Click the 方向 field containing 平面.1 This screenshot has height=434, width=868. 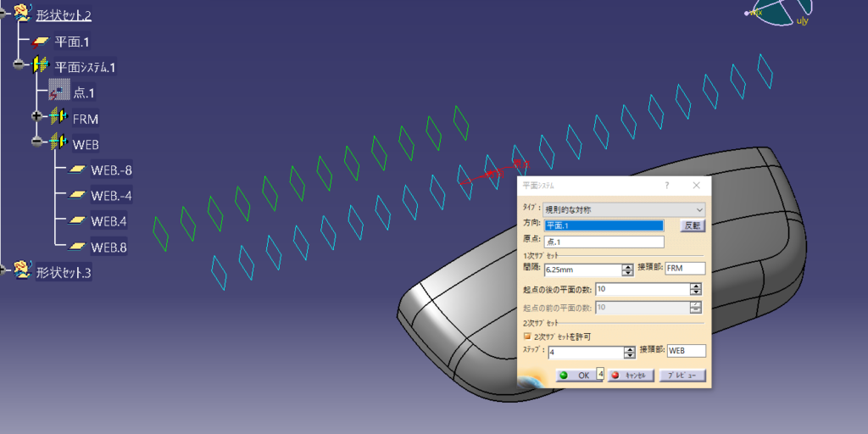coord(604,225)
